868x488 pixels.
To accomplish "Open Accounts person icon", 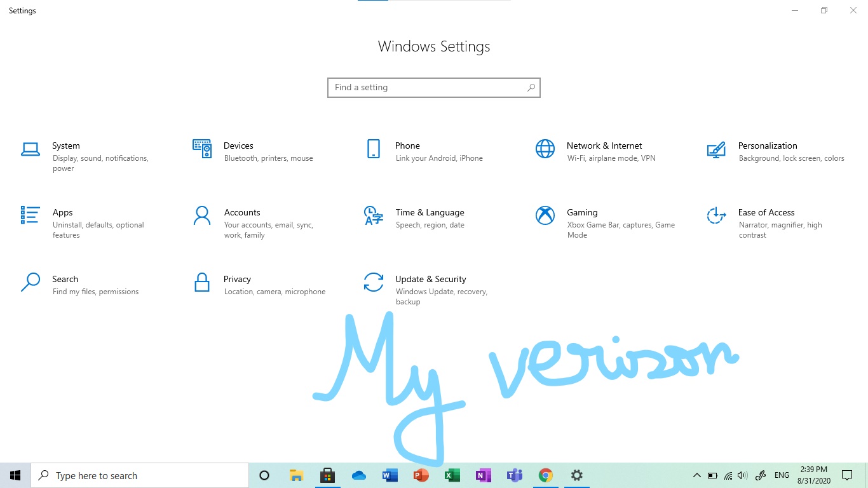I will (x=202, y=215).
